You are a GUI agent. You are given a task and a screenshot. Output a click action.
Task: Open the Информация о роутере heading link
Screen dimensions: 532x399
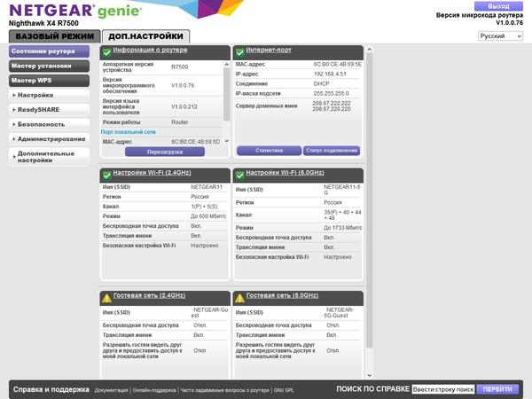click(x=150, y=50)
